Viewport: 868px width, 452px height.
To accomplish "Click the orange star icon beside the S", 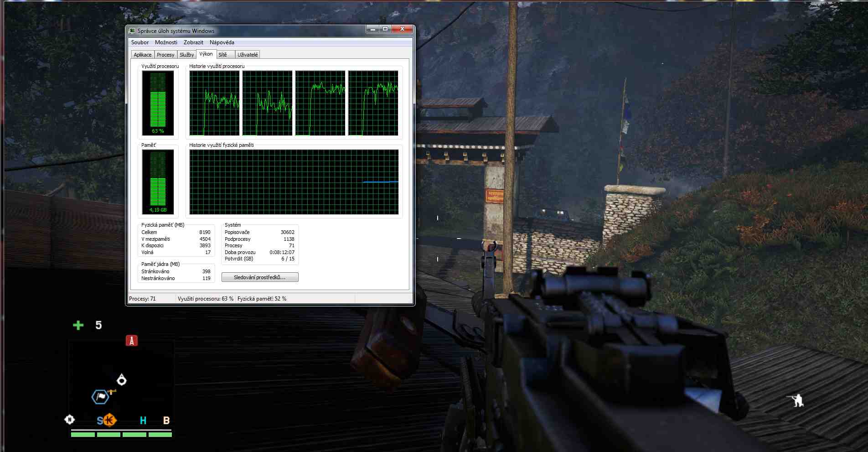I will coord(109,420).
